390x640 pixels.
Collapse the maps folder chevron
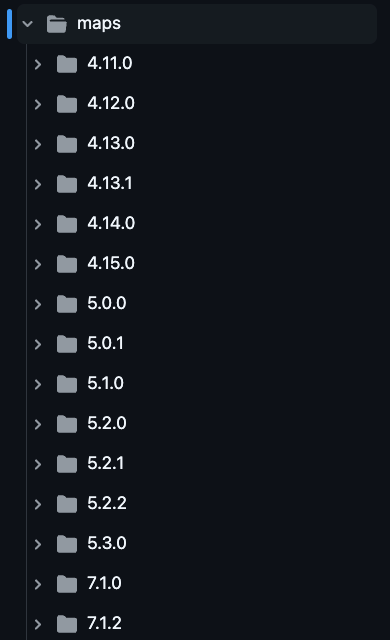pos(27,24)
